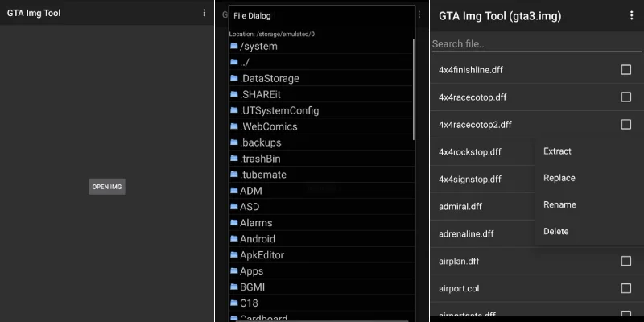The image size is (644, 322).
Task: Check the 4x4racecotop2.dff checkbox
Action: coord(626,124)
